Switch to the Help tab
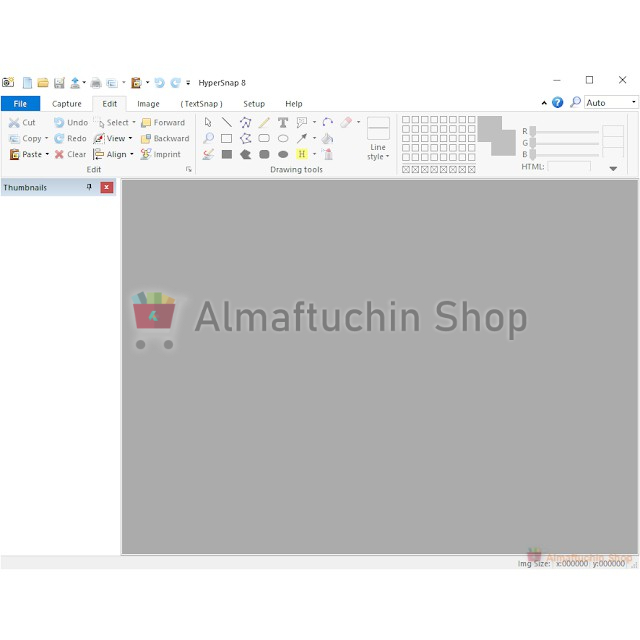 [x=293, y=104]
